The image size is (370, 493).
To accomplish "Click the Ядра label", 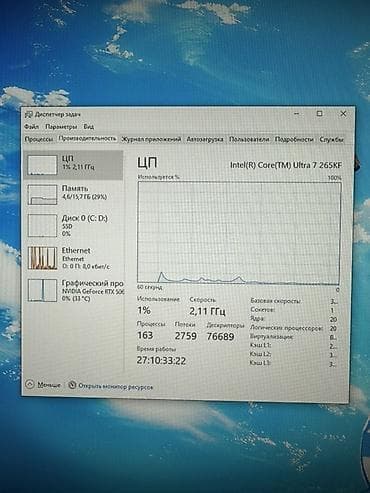I will pos(257,319).
